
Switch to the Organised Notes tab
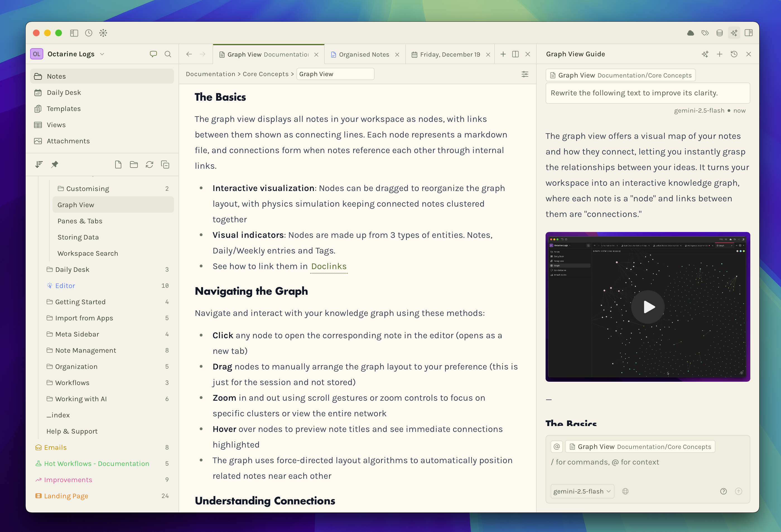tap(364, 54)
